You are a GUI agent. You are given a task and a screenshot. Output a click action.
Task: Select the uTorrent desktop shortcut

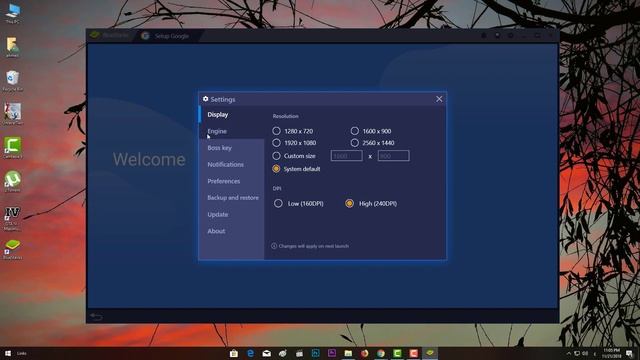pyautogui.click(x=13, y=182)
